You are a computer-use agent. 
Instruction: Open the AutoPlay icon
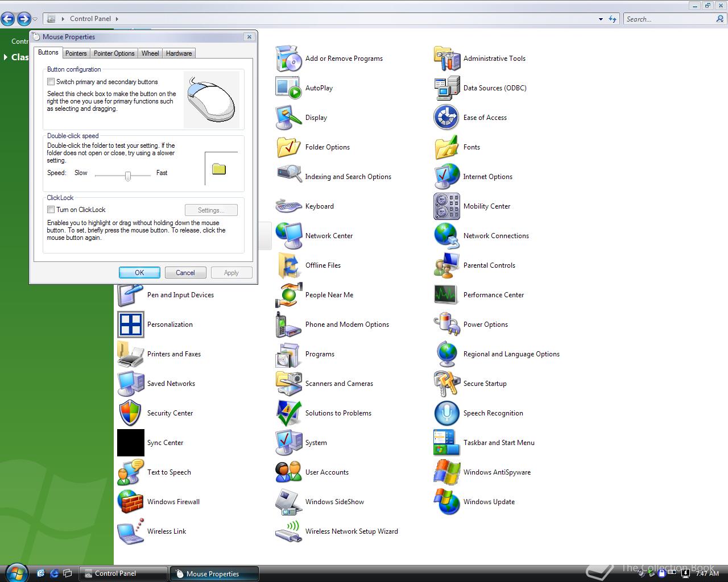click(x=289, y=88)
